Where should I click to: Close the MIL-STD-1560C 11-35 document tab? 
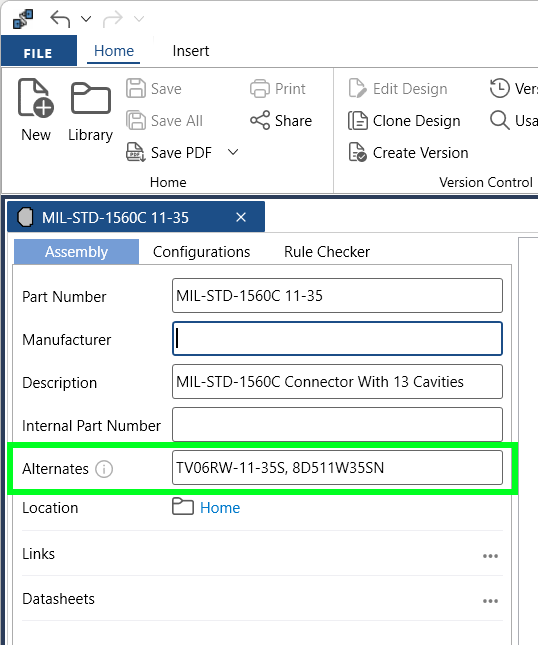pyautogui.click(x=241, y=217)
